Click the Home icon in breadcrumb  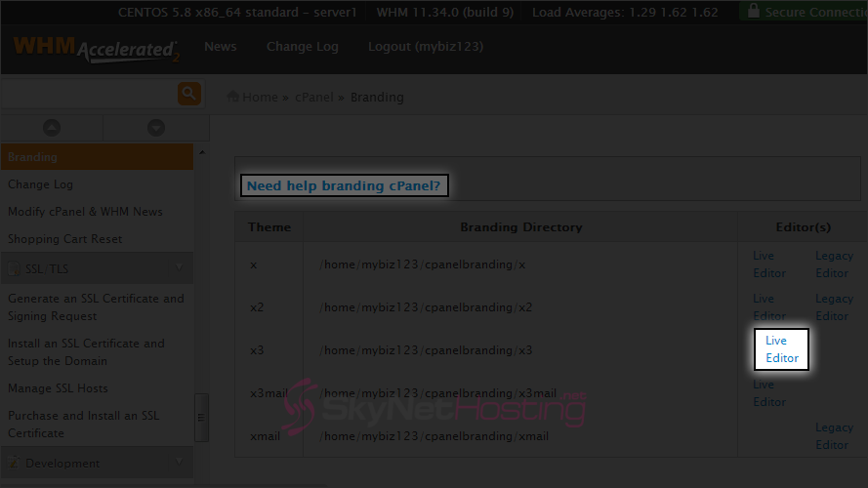pyautogui.click(x=233, y=97)
